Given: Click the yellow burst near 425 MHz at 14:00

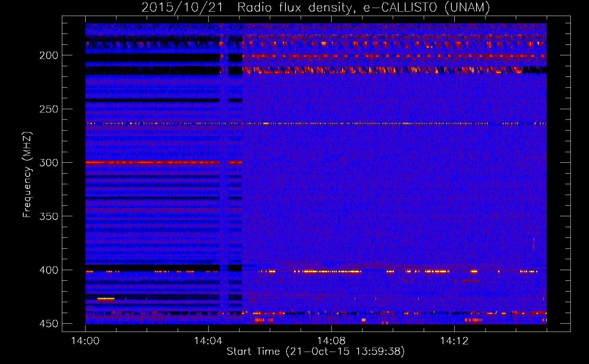Looking at the screenshot, I should (106, 299).
